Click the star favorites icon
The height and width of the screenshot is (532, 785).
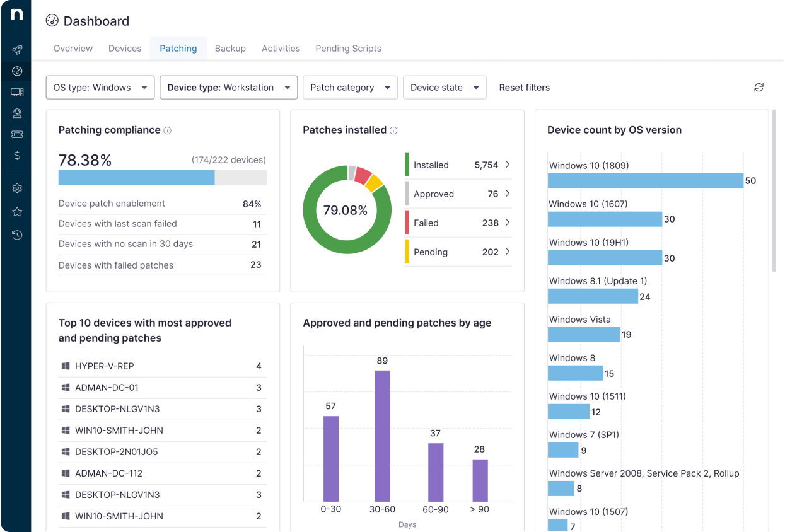pyautogui.click(x=17, y=212)
